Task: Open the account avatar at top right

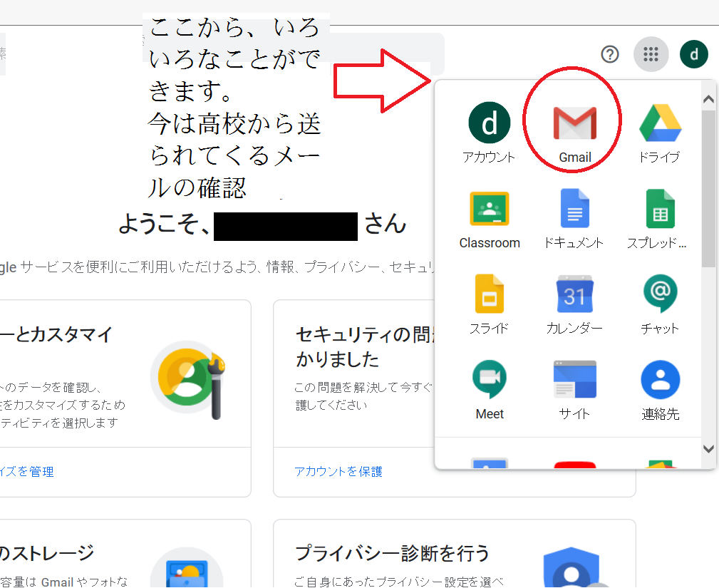Action: coord(694,54)
